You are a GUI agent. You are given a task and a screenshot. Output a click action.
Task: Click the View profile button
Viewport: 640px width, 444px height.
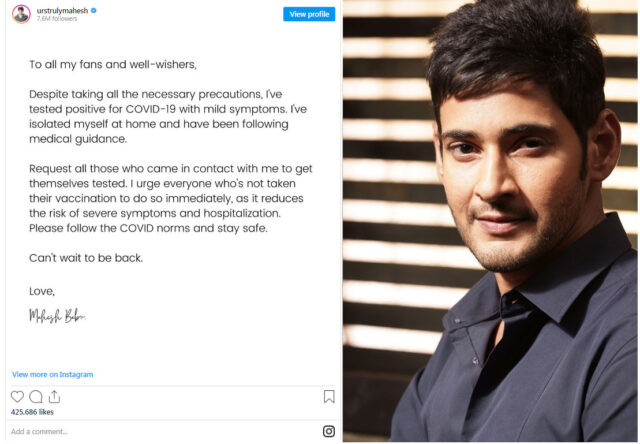click(309, 14)
